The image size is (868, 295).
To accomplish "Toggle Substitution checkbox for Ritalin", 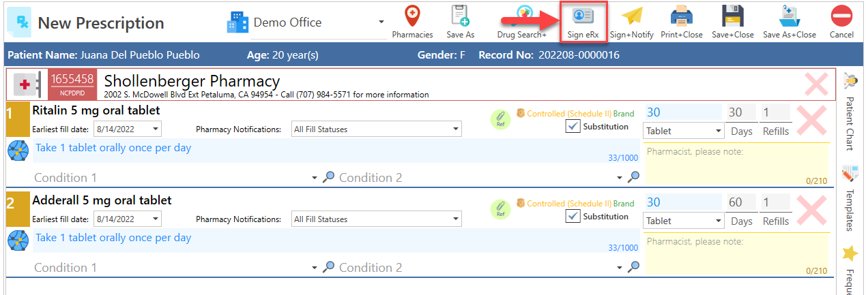I will click(573, 127).
